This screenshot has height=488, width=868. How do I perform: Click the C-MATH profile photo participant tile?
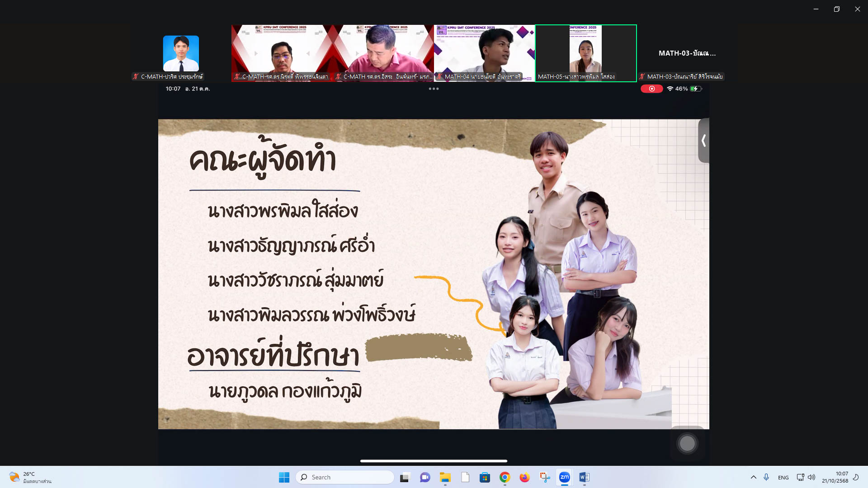pyautogui.click(x=181, y=53)
